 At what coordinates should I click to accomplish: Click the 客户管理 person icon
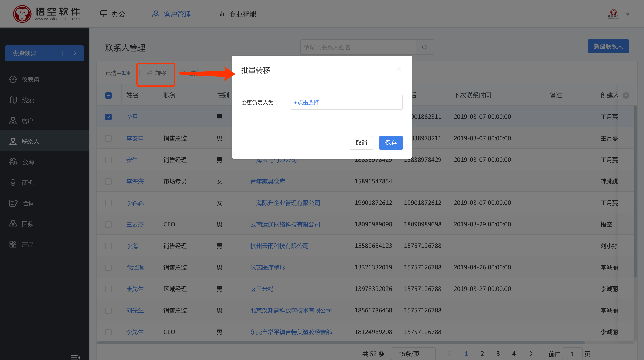(x=155, y=14)
